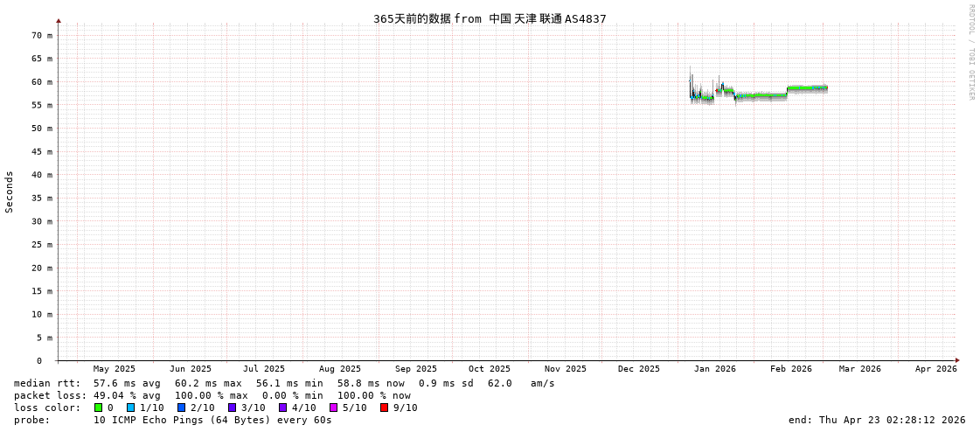Select the Feb 2026 x-axis label
Screen dimensions: 980x432
coord(790,369)
